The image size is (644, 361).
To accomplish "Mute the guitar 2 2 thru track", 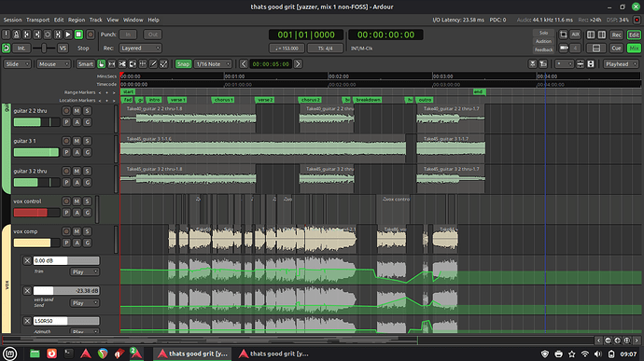I will [x=77, y=110].
